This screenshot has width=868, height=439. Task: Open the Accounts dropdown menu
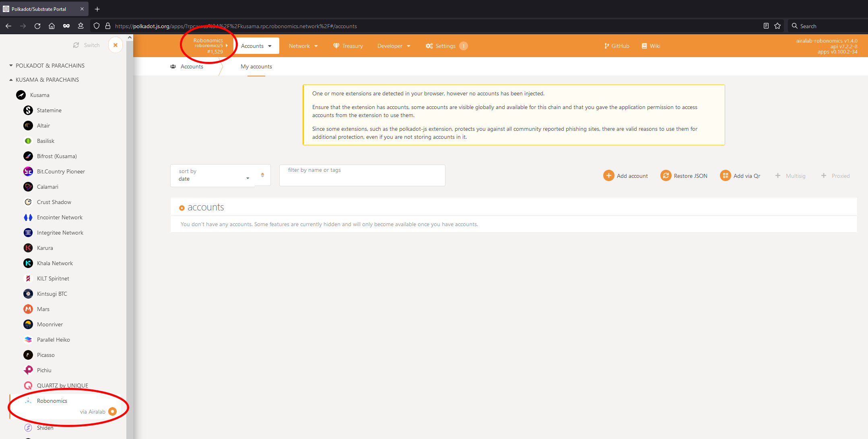click(x=257, y=46)
